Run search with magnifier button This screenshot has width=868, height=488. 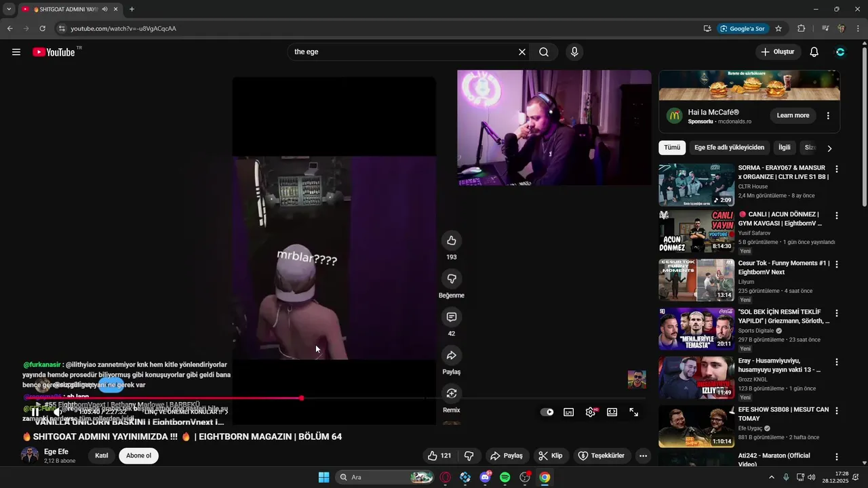544,52
